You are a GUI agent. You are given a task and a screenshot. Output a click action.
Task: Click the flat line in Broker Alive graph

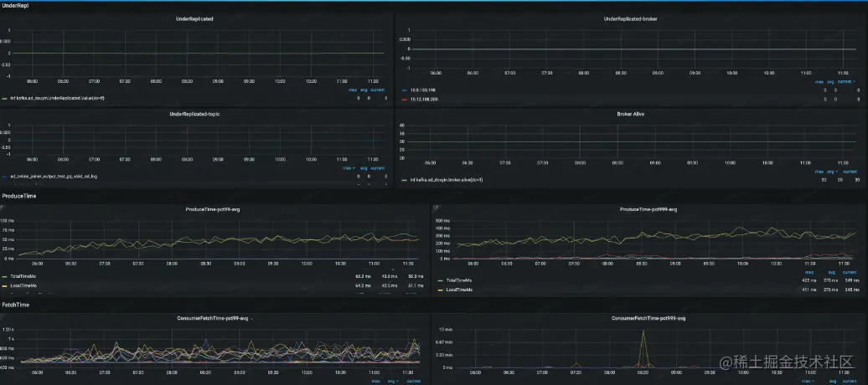(630, 141)
